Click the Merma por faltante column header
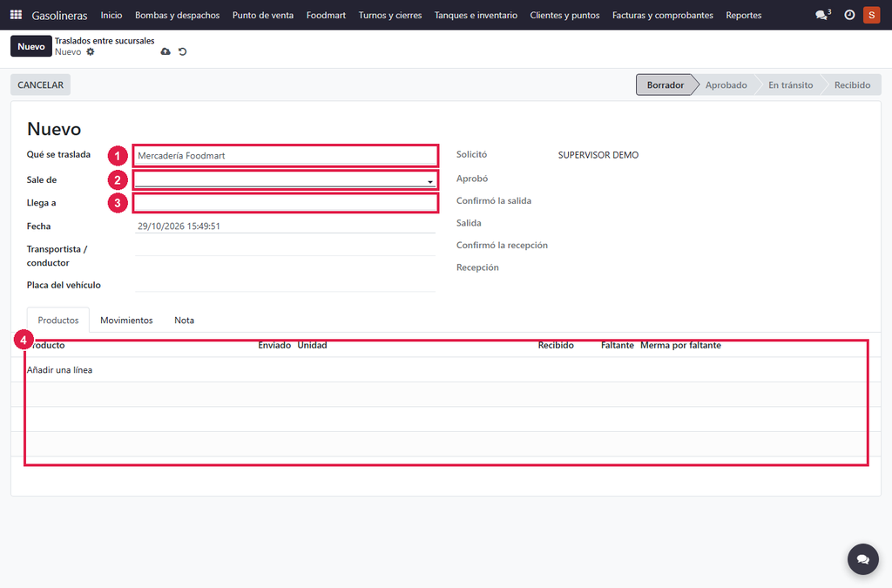 (x=680, y=345)
